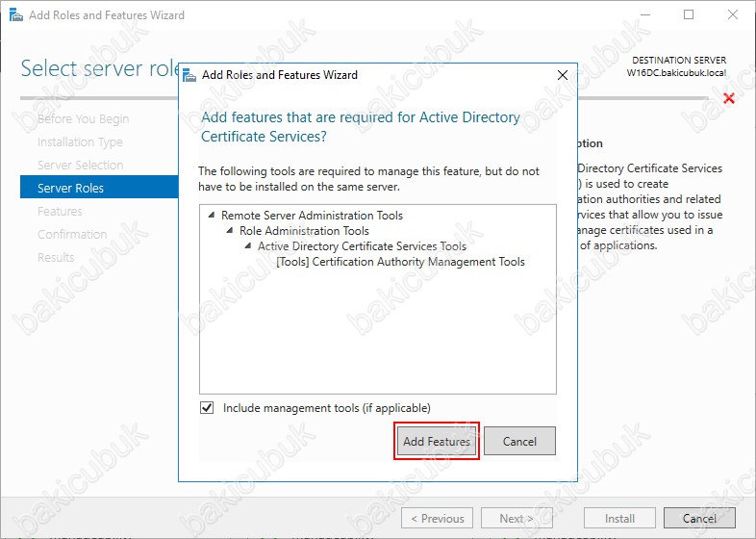Collapse Active Directory Certificate Services Tools node
This screenshot has width=756, height=539.
(248, 246)
